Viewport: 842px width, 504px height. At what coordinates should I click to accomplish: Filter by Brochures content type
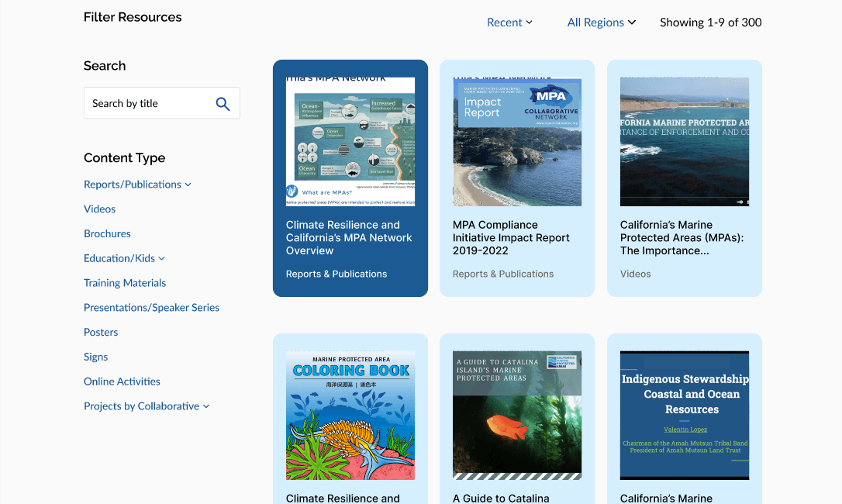point(108,233)
